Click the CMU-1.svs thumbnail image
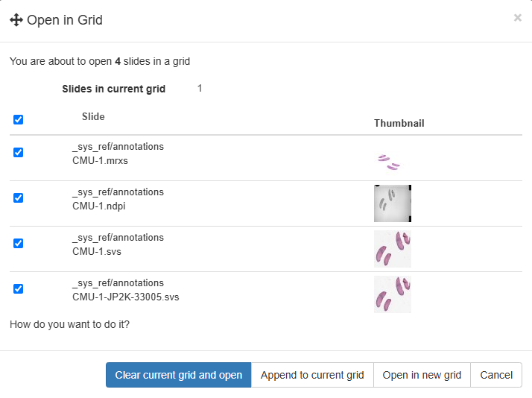The width and height of the screenshot is (532, 398). coord(393,249)
